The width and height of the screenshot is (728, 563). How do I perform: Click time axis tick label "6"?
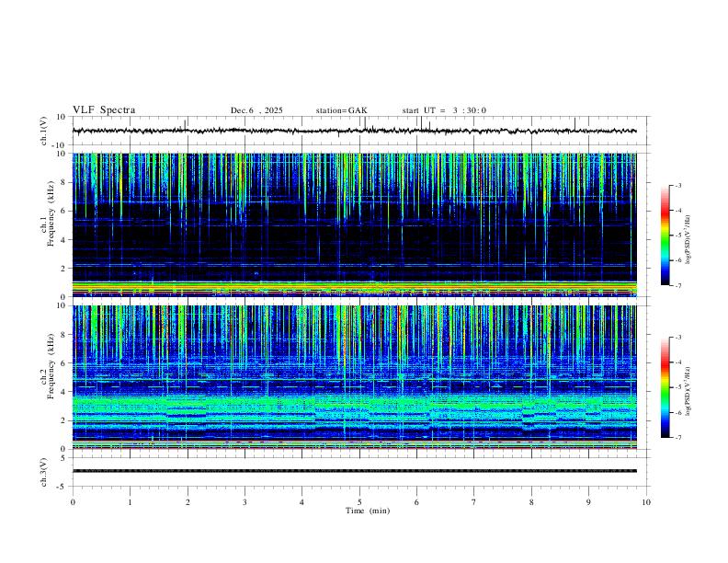[x=416, y=502]
